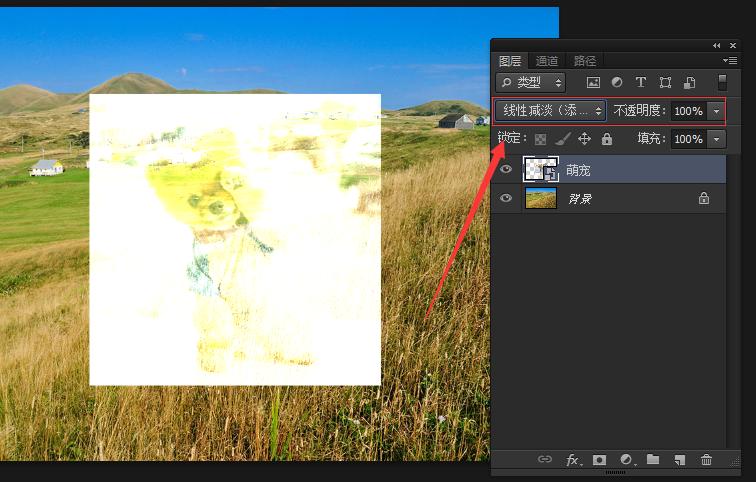Filter for adjustment layers icon
Screen dimensions: 756x482
click(617, 82)
